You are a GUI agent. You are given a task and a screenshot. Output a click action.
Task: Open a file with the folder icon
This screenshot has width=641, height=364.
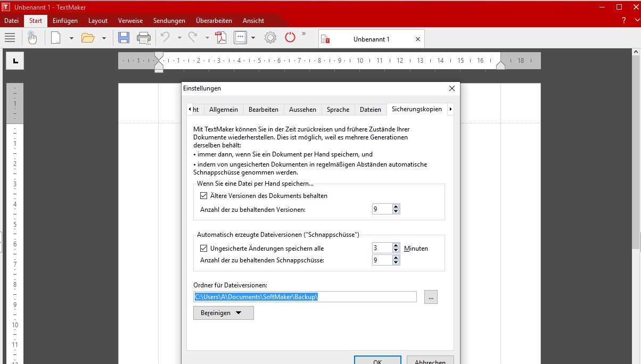click(x=88, y=38)
